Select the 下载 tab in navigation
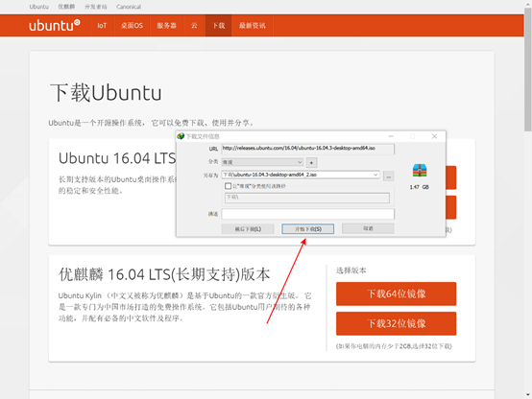532x399 pixels. 219,26
